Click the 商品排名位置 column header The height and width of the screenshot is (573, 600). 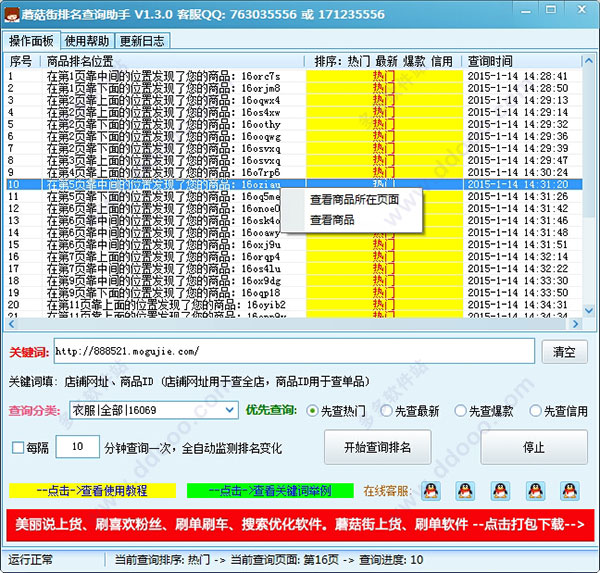coord(173,61)
